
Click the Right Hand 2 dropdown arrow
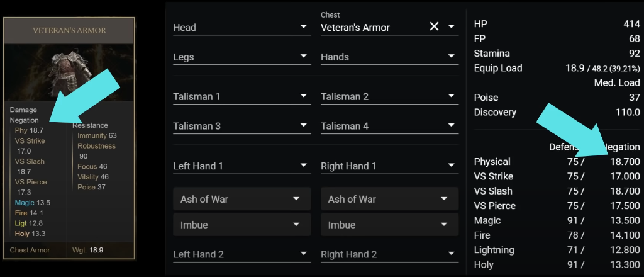pos(452,254)
